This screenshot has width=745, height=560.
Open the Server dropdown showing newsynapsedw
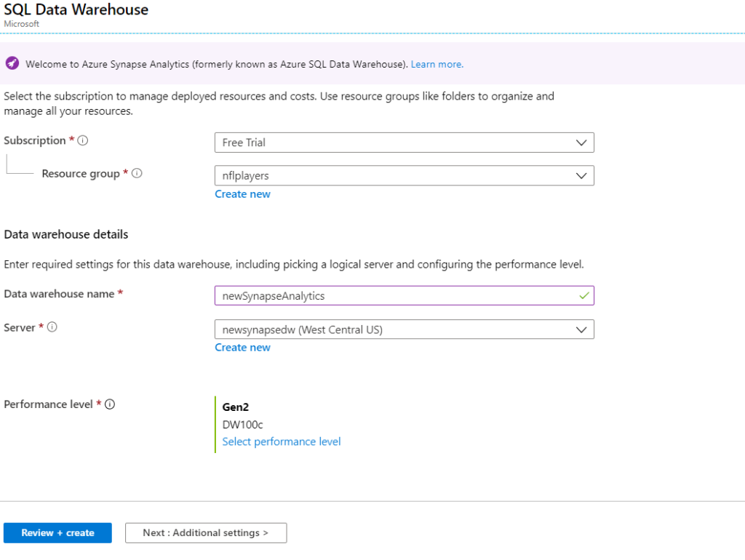pos(405,329)
